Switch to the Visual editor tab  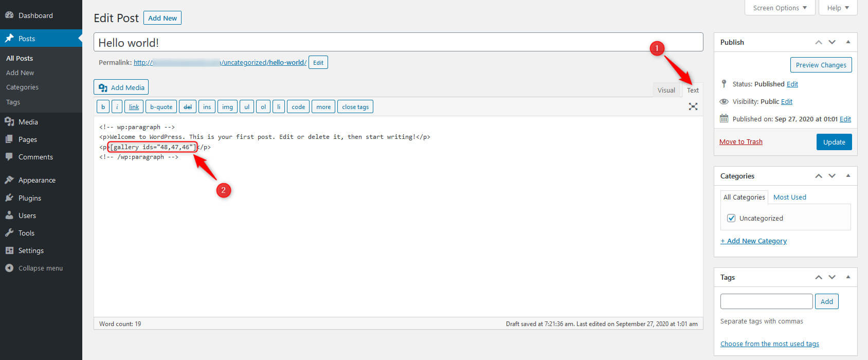coord(666,90)
